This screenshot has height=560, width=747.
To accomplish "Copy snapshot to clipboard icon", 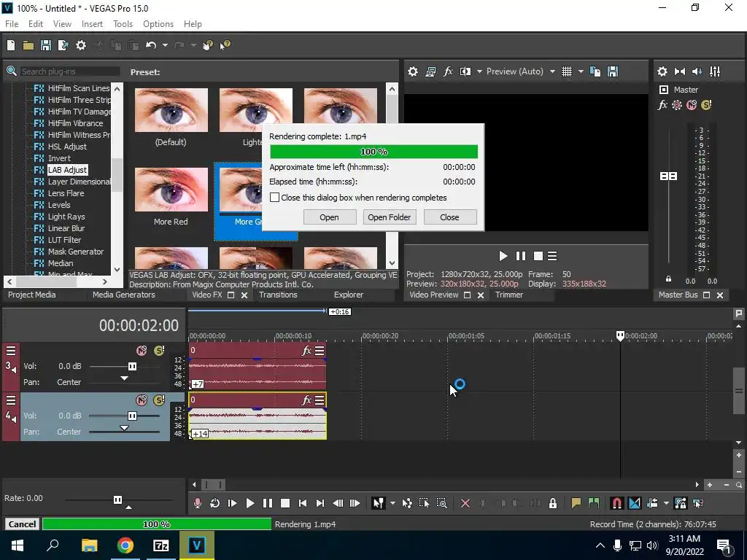I will pyautogui.click(x=595, y=71).
